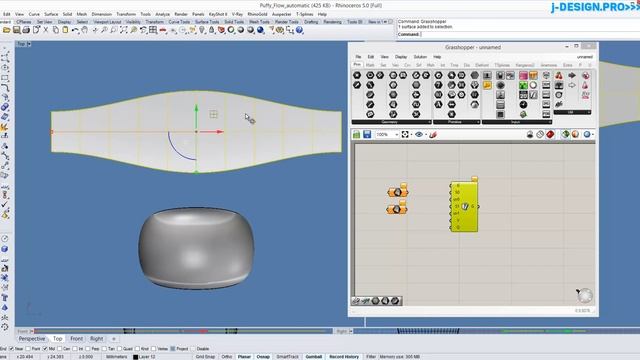Screen dimensions: 640x360
Task: Toggle the Grid Snap status button
Action: pyautogui.click(x=205, y=356)
